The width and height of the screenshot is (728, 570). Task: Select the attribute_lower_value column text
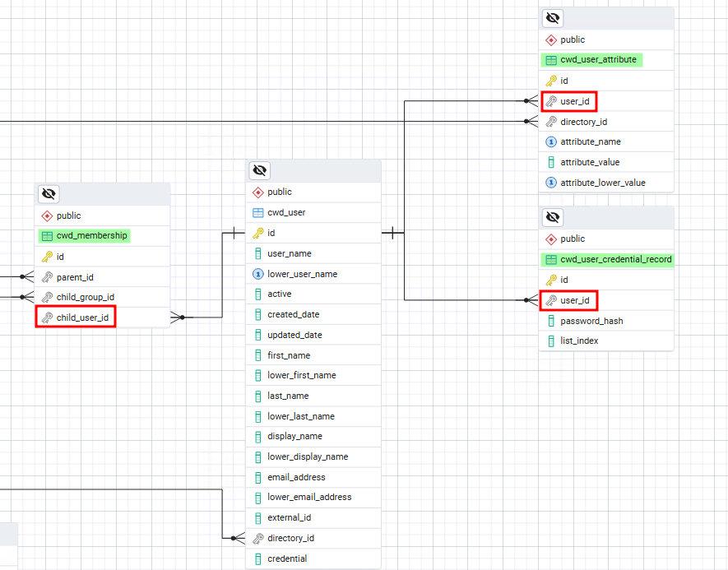(603, 183)
